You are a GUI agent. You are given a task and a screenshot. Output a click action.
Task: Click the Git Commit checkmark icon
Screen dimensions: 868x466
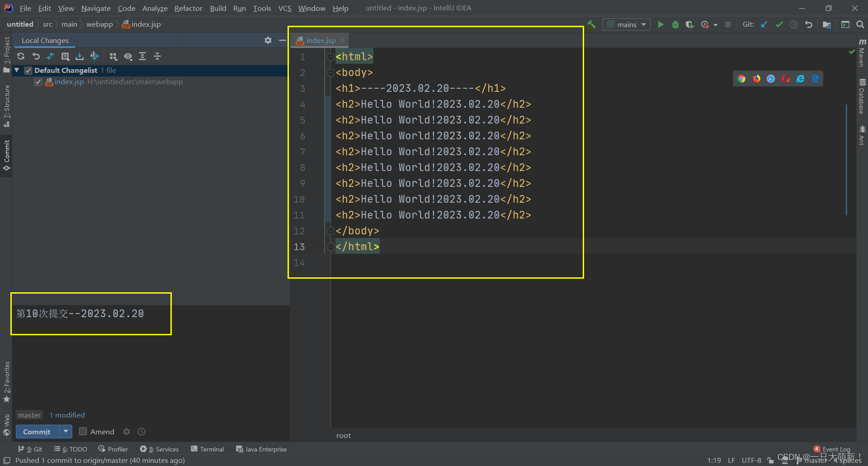click(x=779, y=24)
